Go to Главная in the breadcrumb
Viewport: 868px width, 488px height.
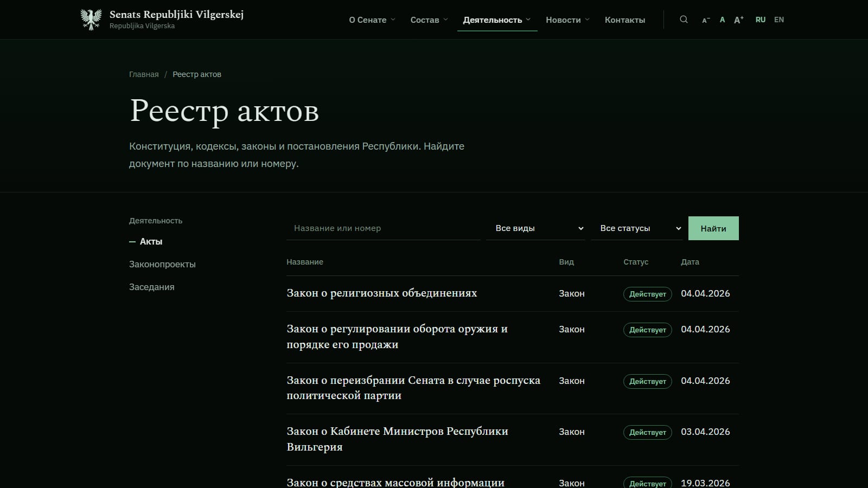pyautogui.click(x=144, y=74)
